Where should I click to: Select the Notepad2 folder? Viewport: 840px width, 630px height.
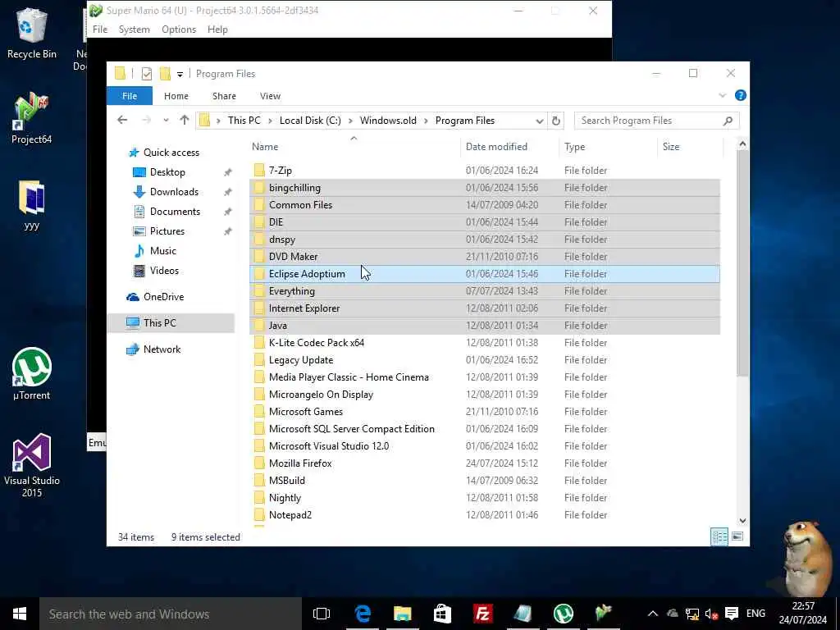[484, 515]
